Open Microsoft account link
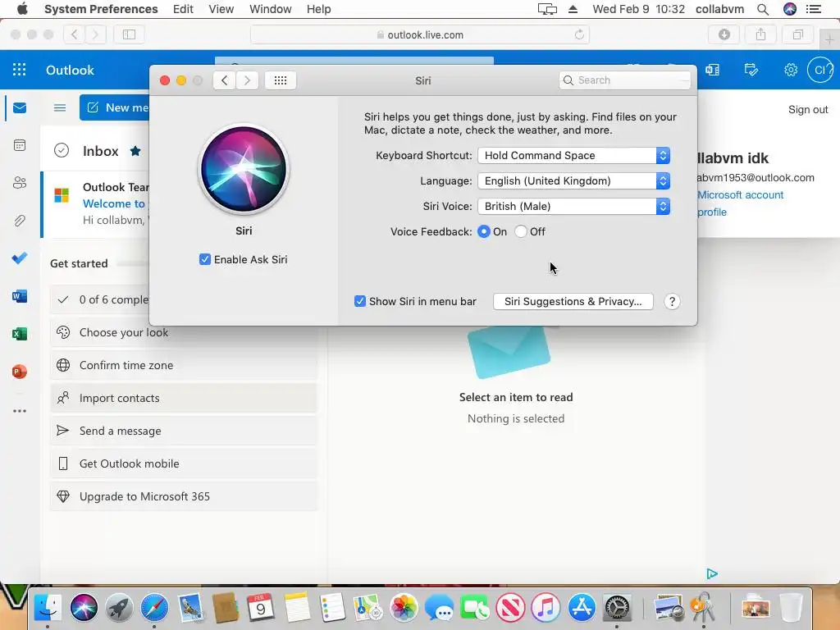 pyautogui.click(x=741, y=195)
